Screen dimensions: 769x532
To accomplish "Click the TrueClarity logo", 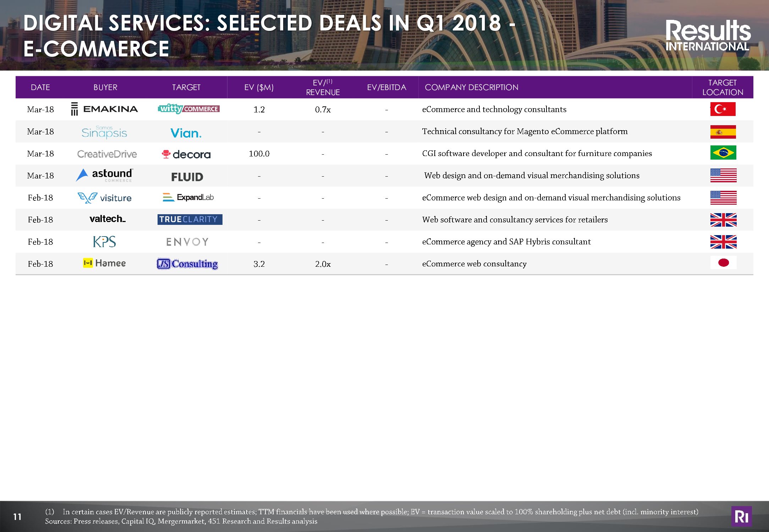I will (190, 220).
